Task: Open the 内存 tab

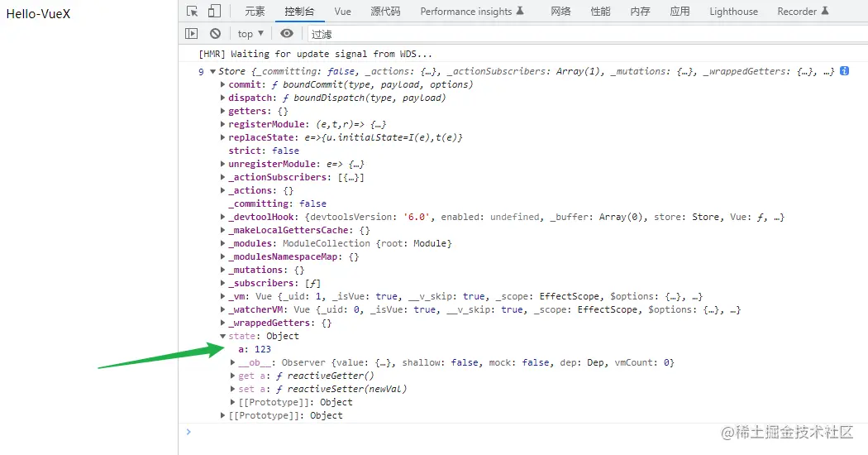Action: 640,11
